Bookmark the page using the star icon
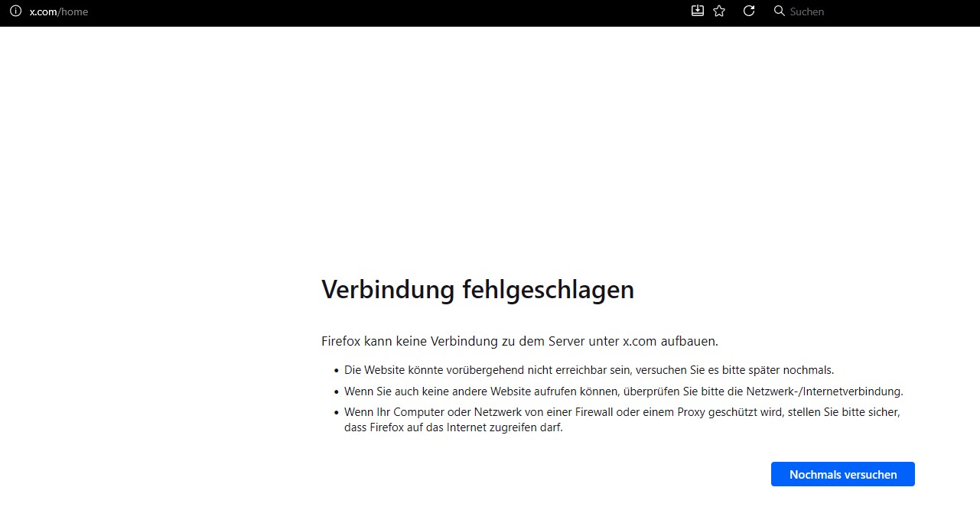Image resolution: width=980 pixels, height=523 pixels. 719,11
